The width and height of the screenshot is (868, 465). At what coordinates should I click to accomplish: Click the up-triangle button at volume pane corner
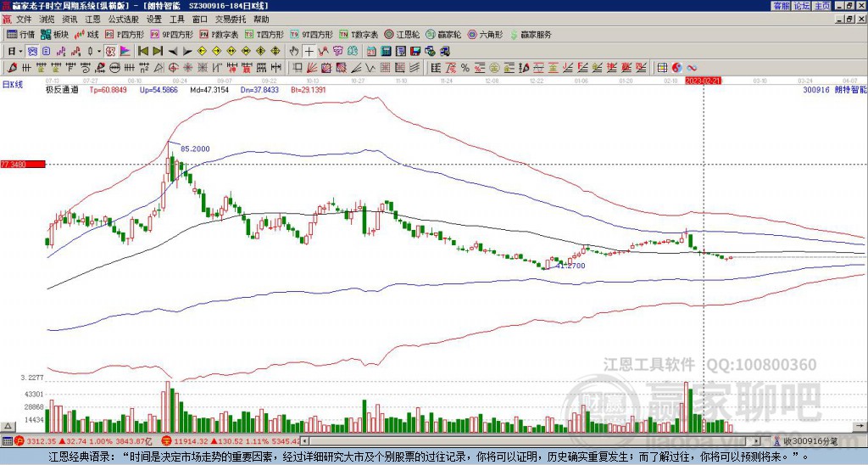[8, 426]
